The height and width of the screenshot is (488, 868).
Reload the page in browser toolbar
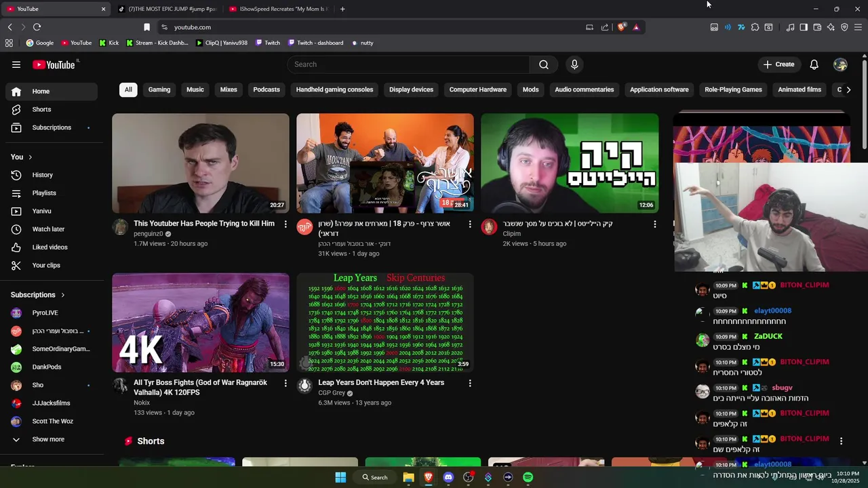[37, 27]
